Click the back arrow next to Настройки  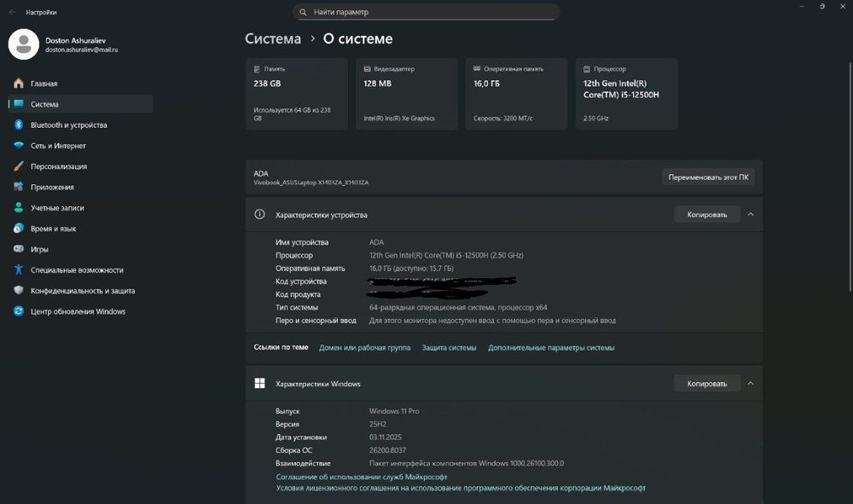click(x=12, y=12)
